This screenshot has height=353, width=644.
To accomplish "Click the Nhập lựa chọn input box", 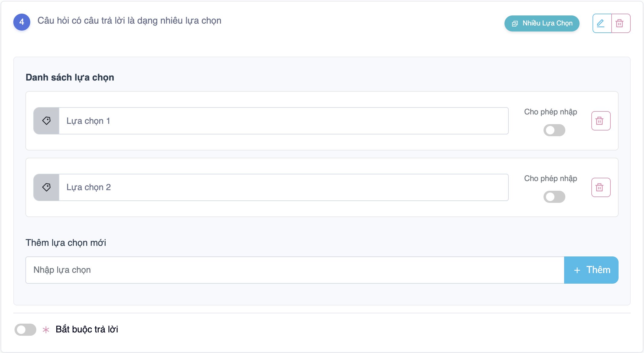I will coord(295,270).
